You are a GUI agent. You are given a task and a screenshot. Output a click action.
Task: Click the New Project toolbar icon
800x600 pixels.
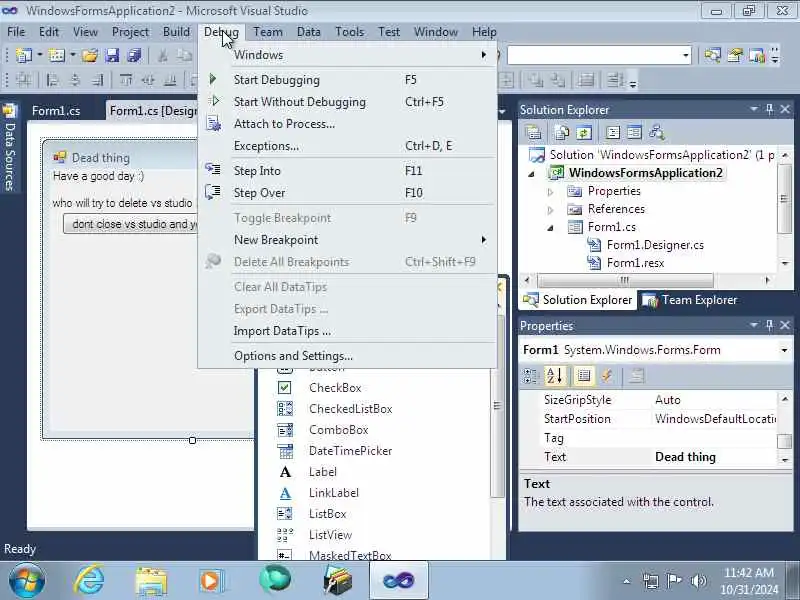click(23, 55)
